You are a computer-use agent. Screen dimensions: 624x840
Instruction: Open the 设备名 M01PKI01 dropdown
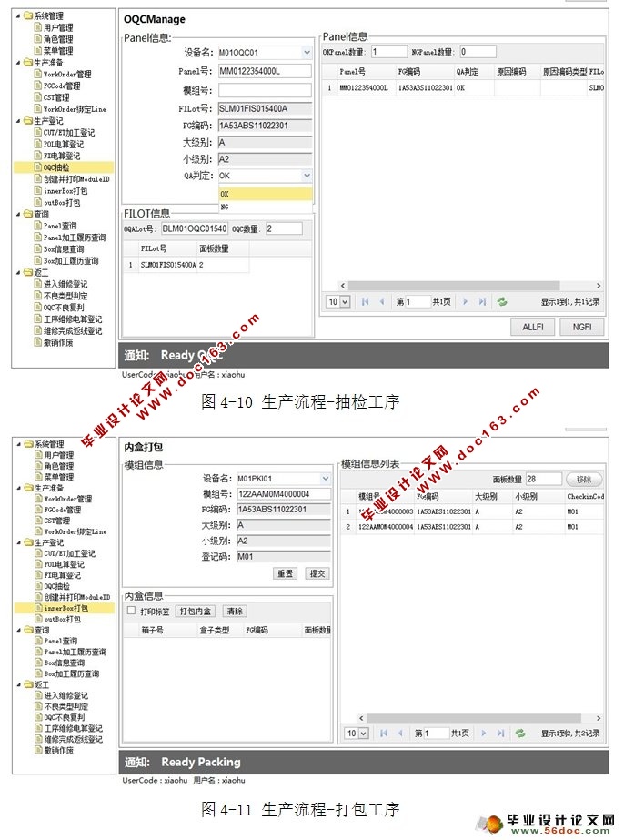pos(325,478)
